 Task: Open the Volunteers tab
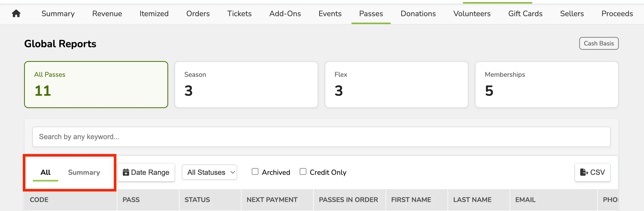[x=472, y=14]
